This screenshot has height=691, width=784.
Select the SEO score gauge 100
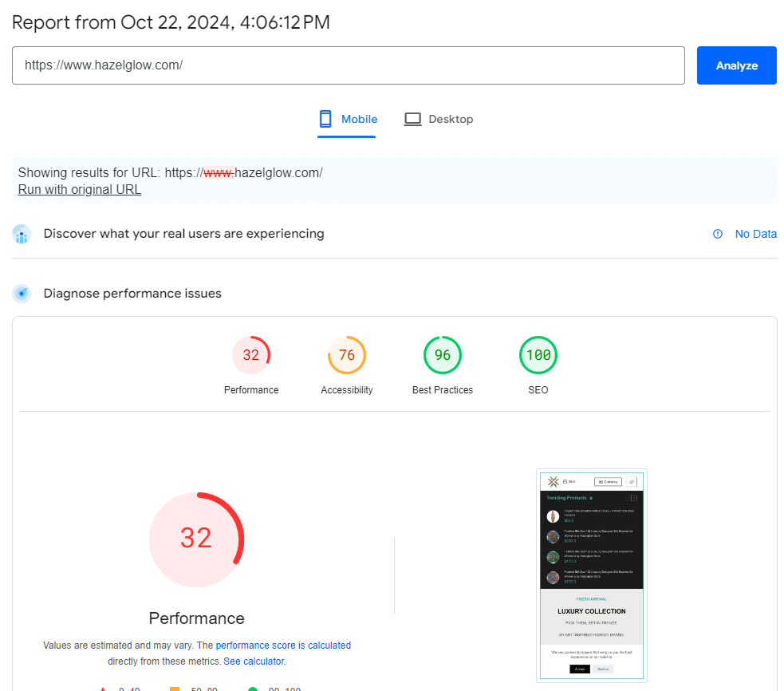[538, 355]
